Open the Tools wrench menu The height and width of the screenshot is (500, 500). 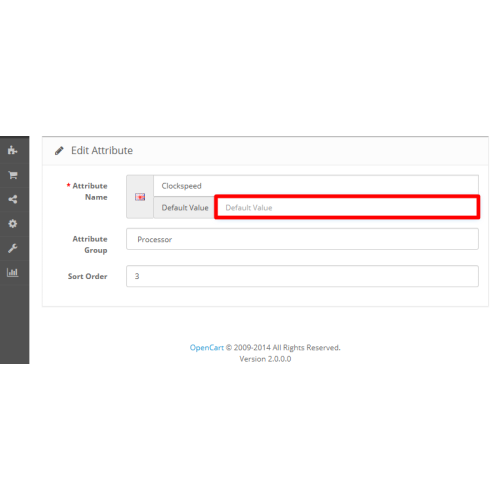[x=13, y=248]
